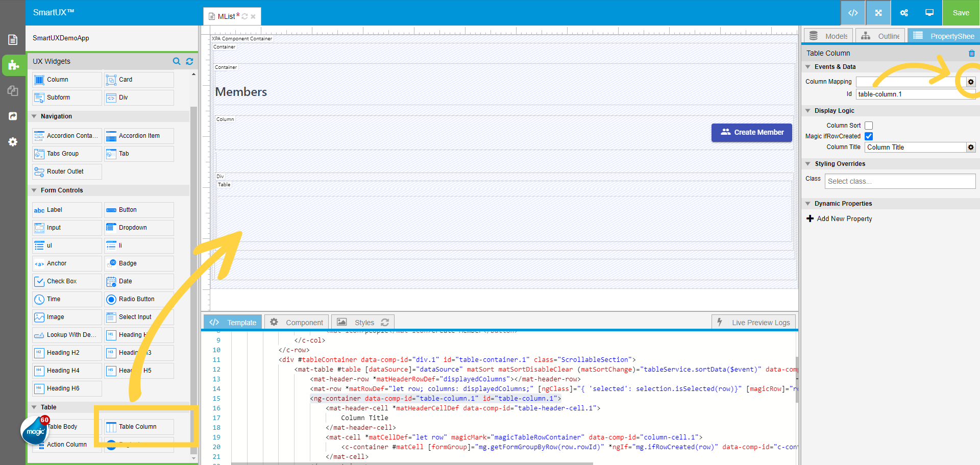Refresh the UX Widgets list

[x=189, y=61]
